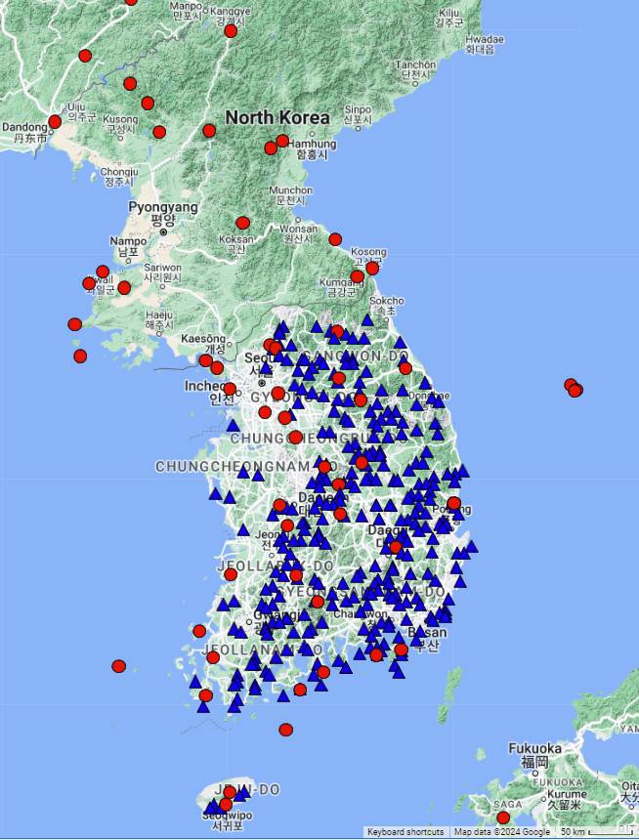The image size is (639, 840).
Task: Select the red marker northeast of Wonsan
Action: click(x=335, y=239)
